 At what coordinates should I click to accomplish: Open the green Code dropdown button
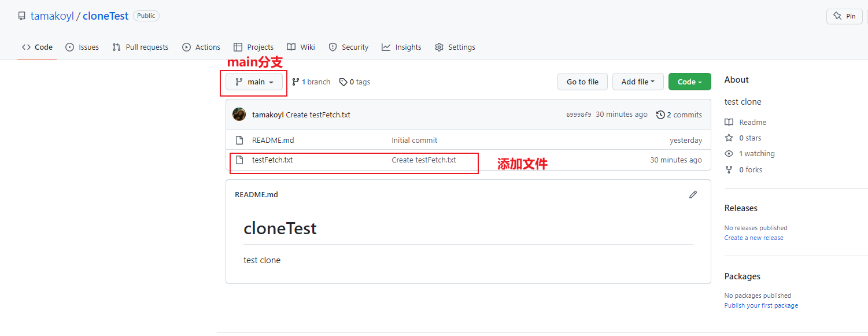(690, 82)
